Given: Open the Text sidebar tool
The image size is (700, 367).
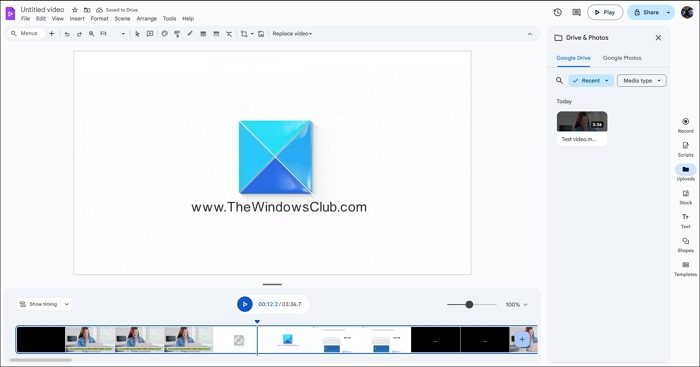Looking at the screenshot, I should (685, 221).
